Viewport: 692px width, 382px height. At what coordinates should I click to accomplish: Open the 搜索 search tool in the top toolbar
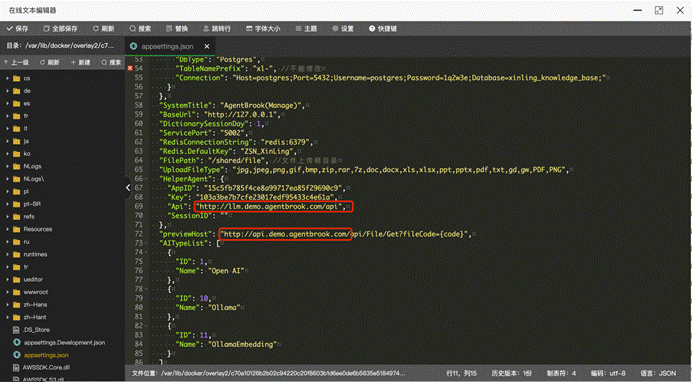click(140, 29)
